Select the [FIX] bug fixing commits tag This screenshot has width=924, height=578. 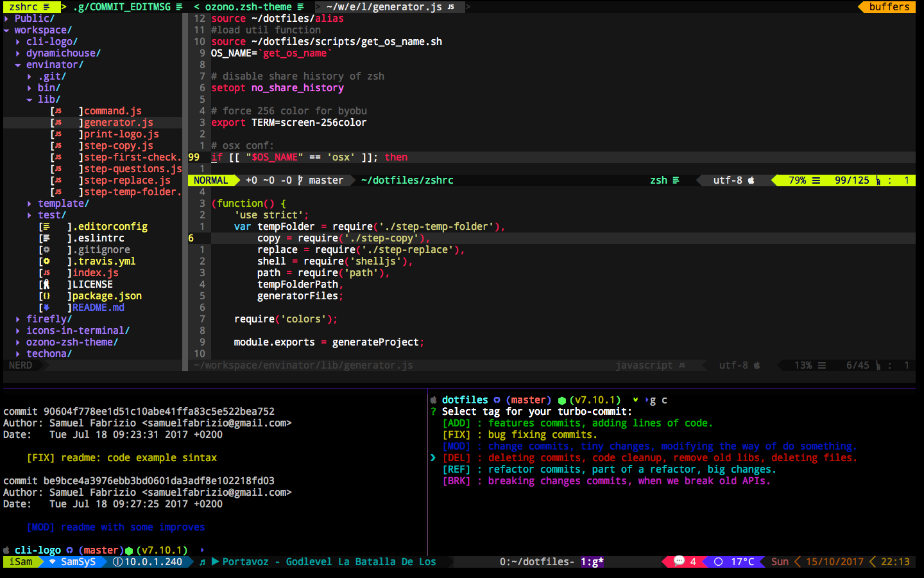click(520, 435)
